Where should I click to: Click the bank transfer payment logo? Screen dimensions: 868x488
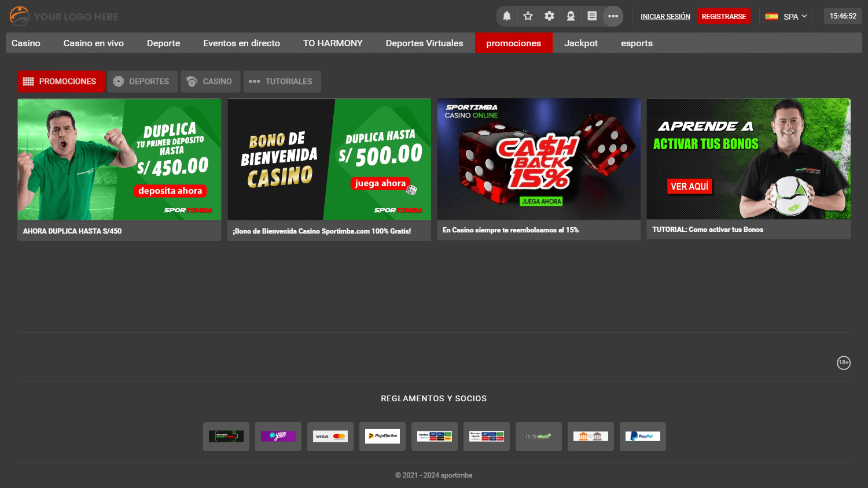click(x=591, y=437)
